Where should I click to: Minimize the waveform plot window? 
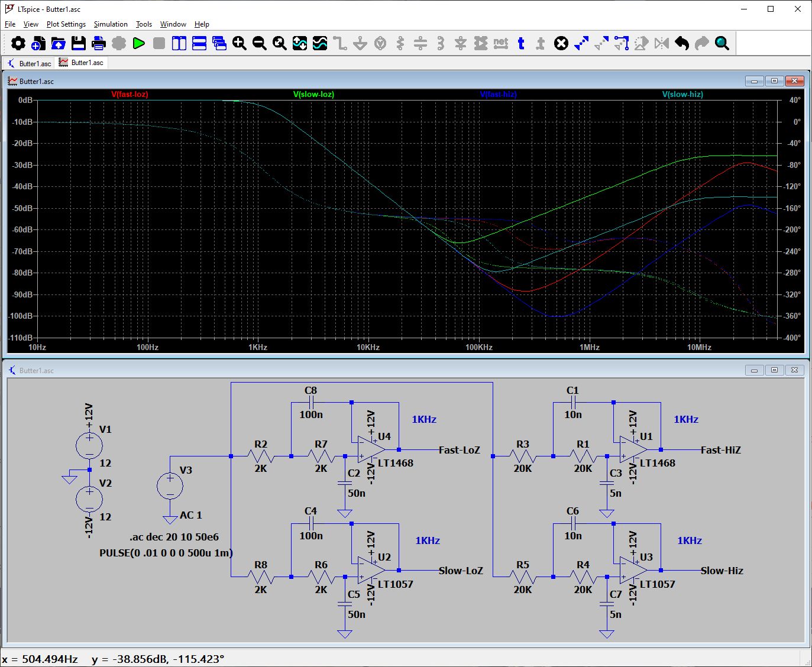tap(754, 81)
